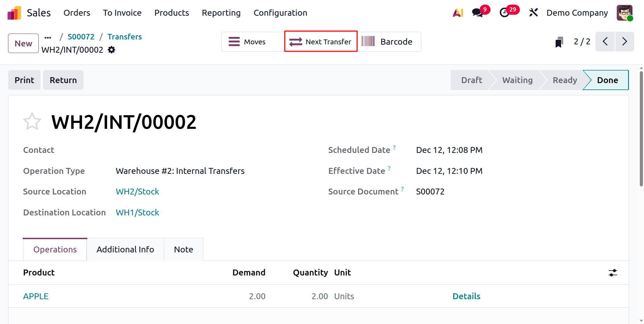This screenshot has height=324, width=644.
Task: Expand the breadcrumb ellipsis menu
Action: 48,37
